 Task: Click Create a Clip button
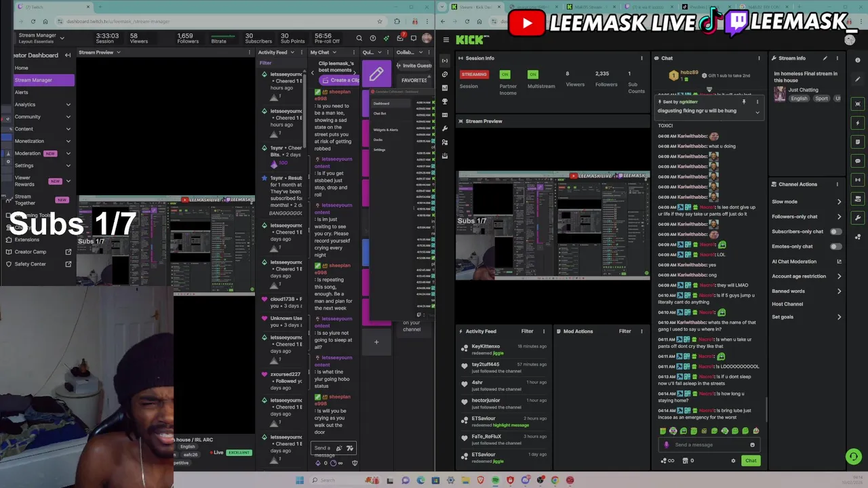coord(340,80)
